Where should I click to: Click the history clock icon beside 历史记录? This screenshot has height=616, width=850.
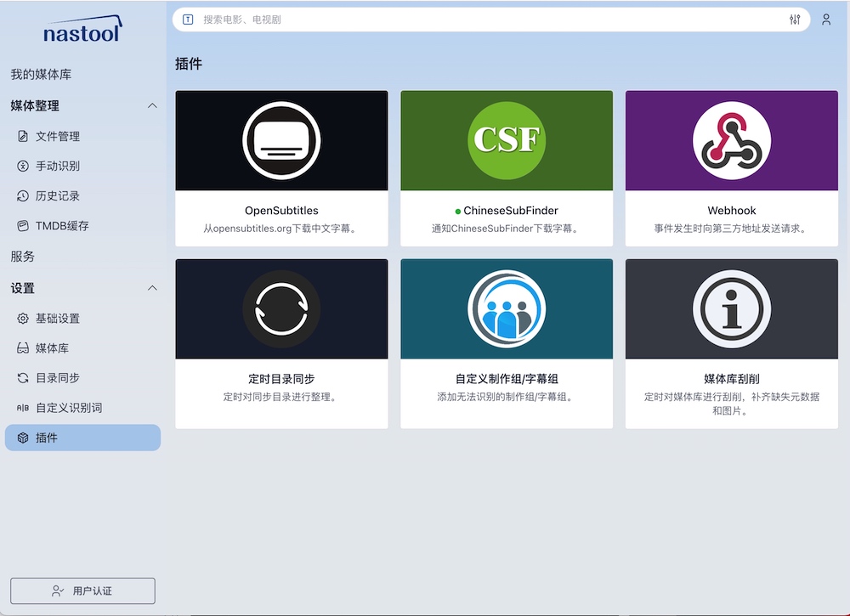(23, 195)
